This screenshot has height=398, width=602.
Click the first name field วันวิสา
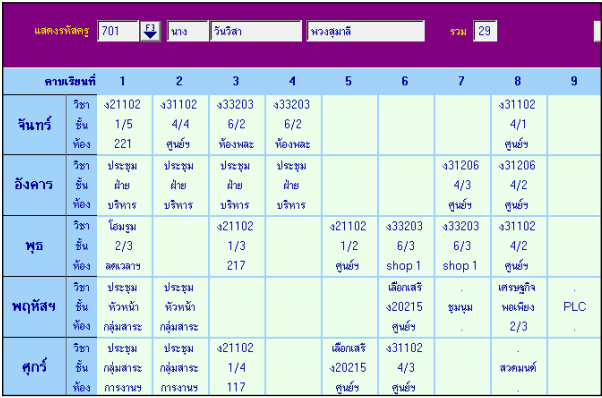click(256, 31)
